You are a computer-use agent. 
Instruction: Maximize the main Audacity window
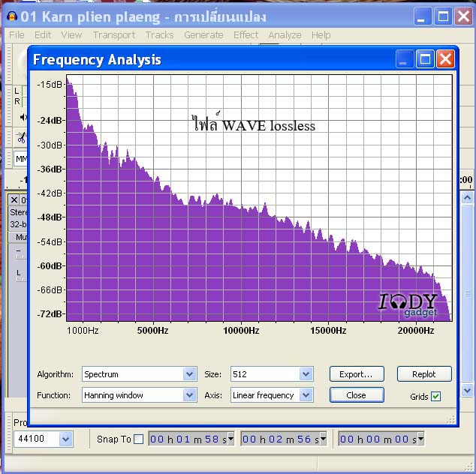(443, 16)
